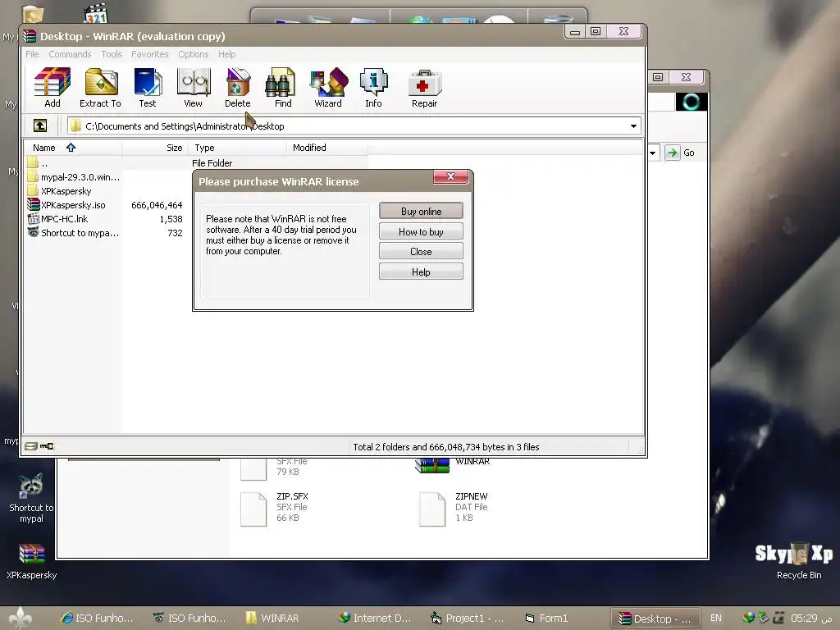Sort by Type column header

click(237, 148)
